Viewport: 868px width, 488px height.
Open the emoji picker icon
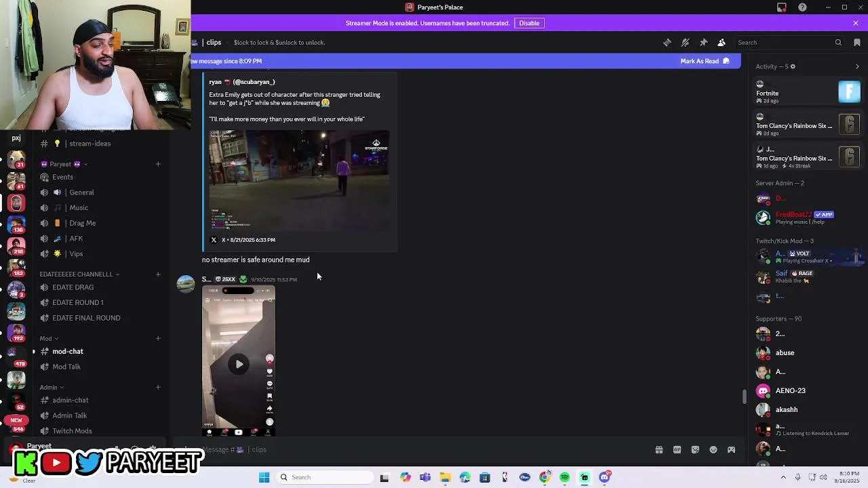[x=713, y=449]
